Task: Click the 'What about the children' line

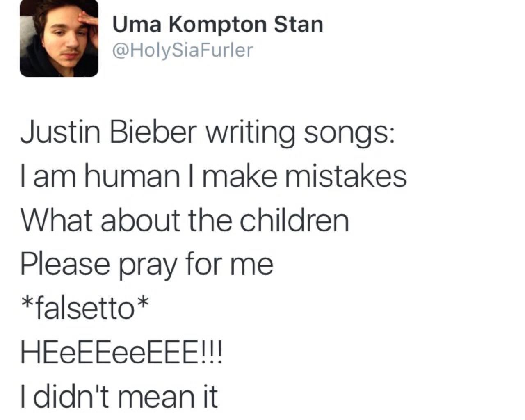Action: [x=185, y=220]
